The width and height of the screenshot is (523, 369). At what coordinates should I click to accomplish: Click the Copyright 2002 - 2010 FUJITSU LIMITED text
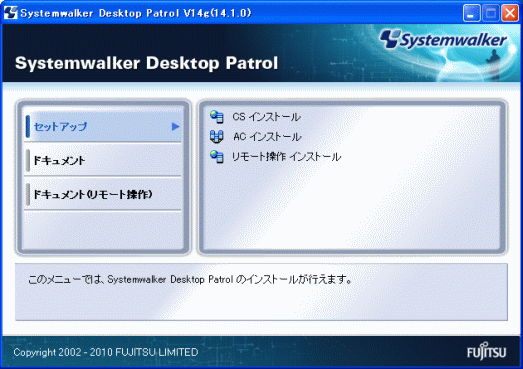(106, 352)
